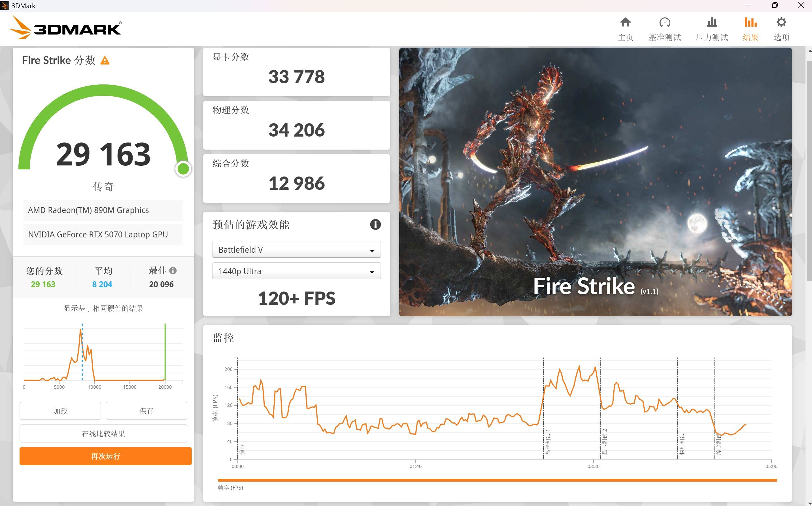Click the Home (主页) icon
This screenshot has width=812, height=506.
coord(625,22)
